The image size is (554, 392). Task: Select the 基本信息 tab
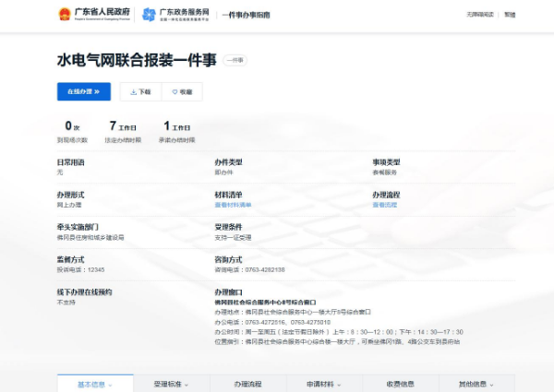tap(95, 384)
